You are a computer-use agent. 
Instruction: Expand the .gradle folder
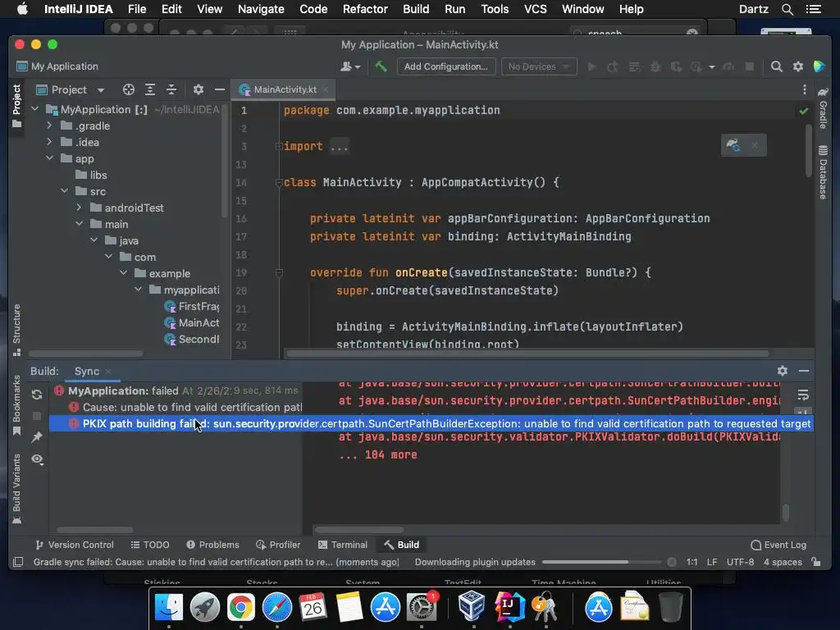pos(49,126)
